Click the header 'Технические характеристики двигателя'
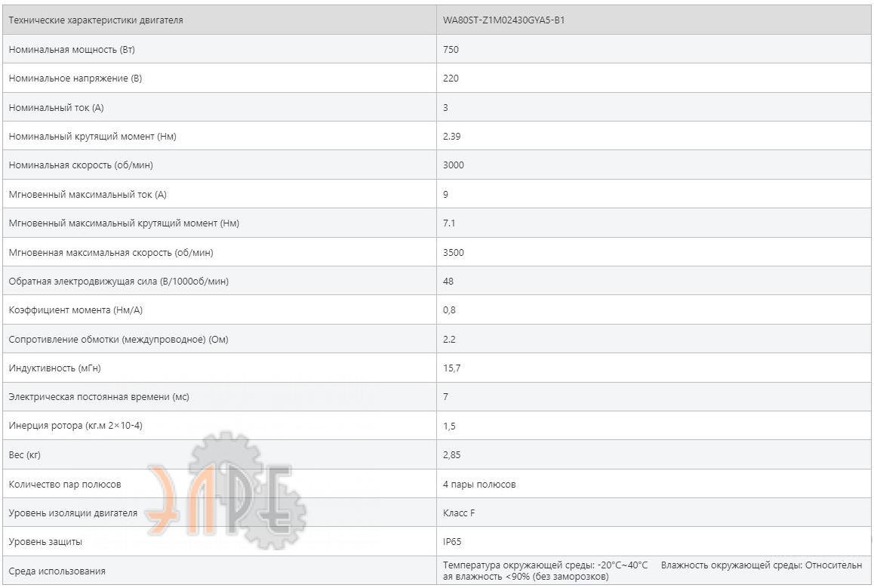874x588 pixels. click(96, 20)
